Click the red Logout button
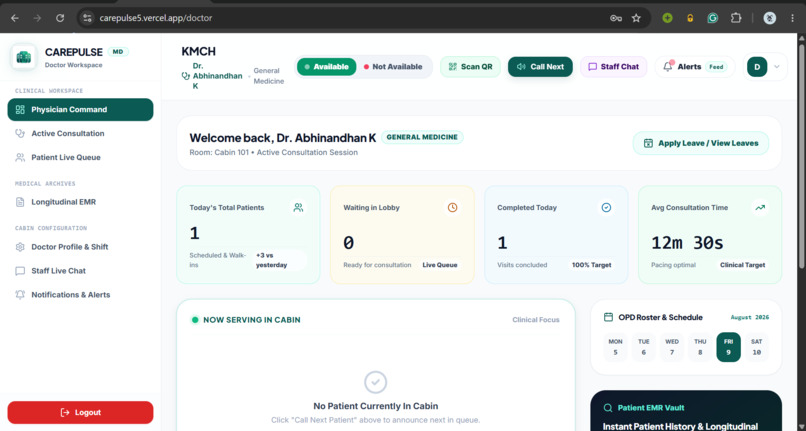Image resolution: width=806 pixels, height=431 pixels. tap(80, 412)
